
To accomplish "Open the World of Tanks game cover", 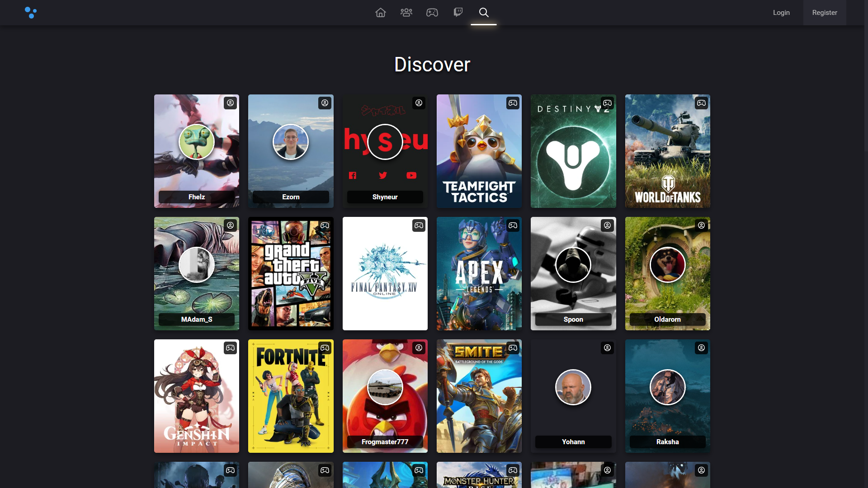I will click(668, 151).
